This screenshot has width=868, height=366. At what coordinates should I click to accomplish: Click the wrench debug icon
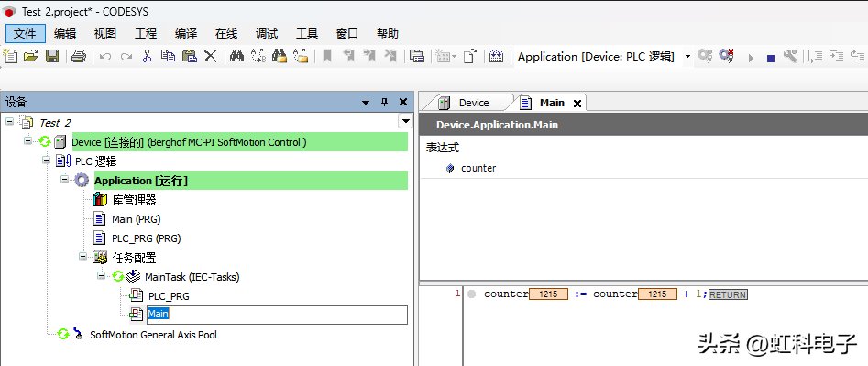(x=790, y=56)
